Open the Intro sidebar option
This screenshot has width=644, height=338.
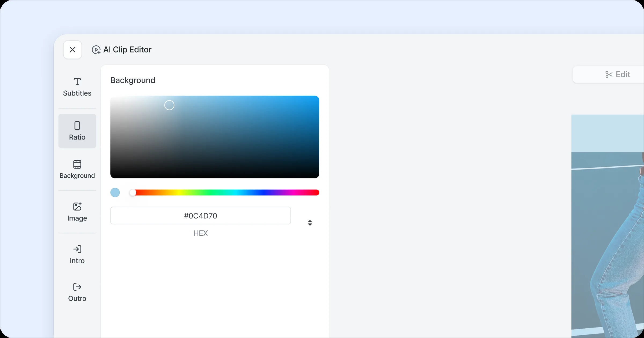pyautogui.click(x=77, y=255)
